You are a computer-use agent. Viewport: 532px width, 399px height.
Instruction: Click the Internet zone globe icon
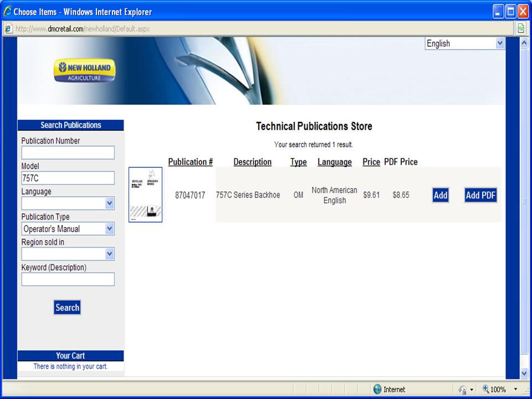click(x=377, y=389)
